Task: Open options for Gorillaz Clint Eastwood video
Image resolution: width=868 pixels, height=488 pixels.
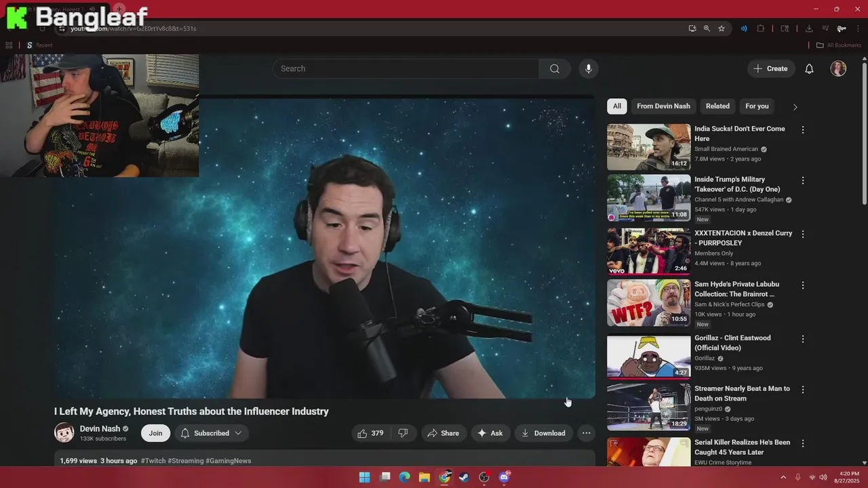Action: [x=803, y=339]
